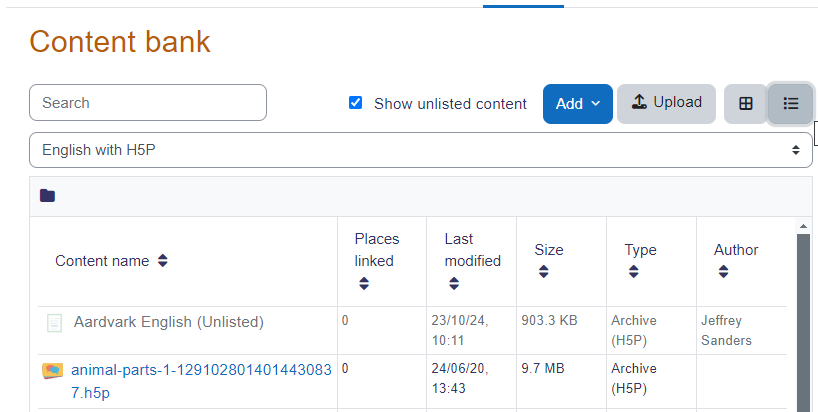818x412 pixels.
Task: Sort by Size column arrows
Action: pos(544,272)
